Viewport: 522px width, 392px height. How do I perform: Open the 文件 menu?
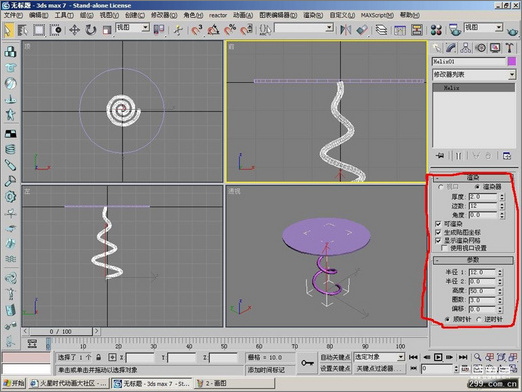(x=13, y=15)
